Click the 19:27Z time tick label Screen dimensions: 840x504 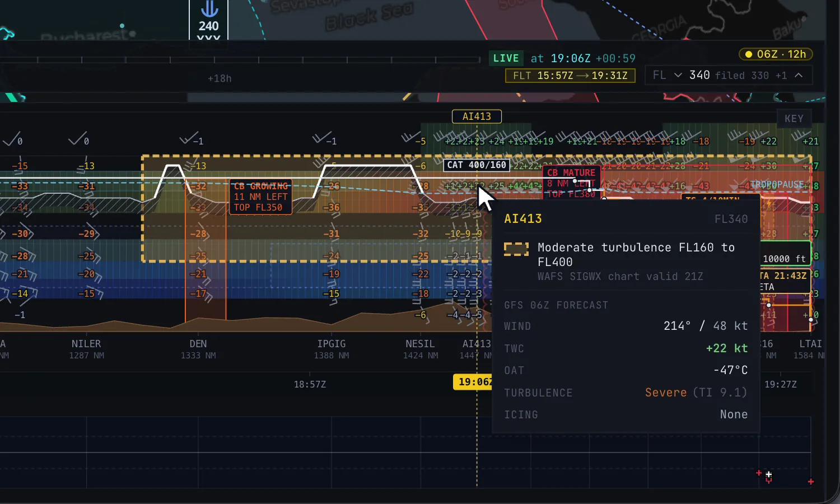pyautogui.click(x=780, y=384)
